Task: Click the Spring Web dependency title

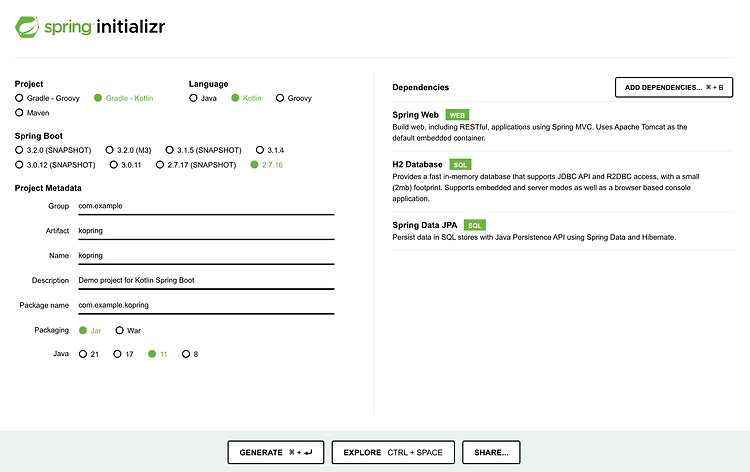Action: (x=415, y=115)
